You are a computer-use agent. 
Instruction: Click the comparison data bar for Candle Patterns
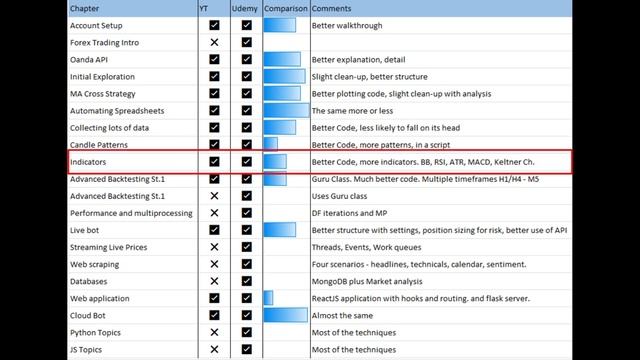(x=271, y=144)
